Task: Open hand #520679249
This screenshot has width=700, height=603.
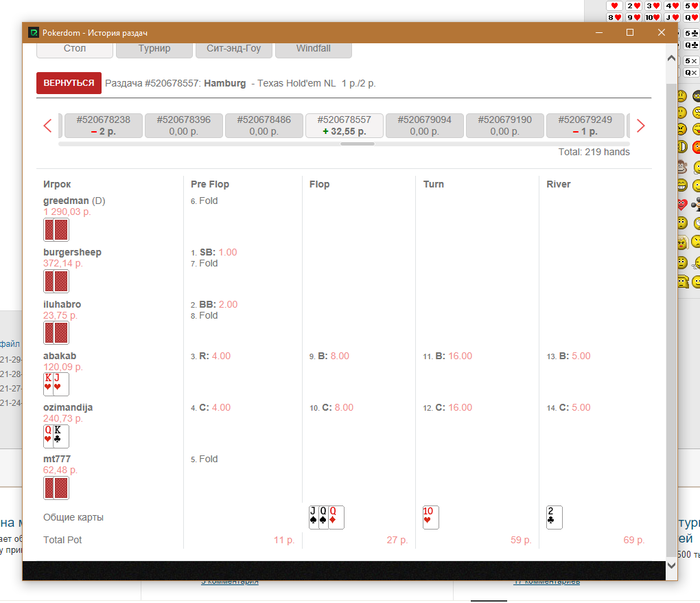Action: tap(585, 125)
